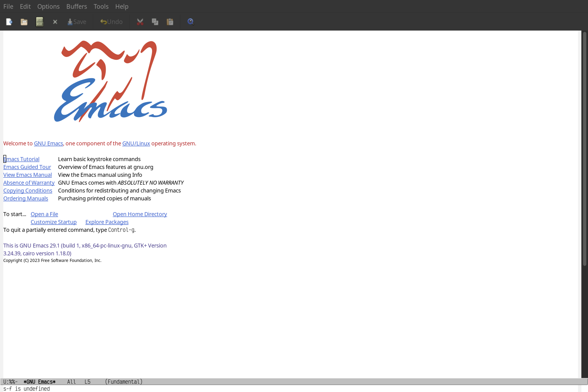Expand the Customize Startup options

[x=53, y=222]
